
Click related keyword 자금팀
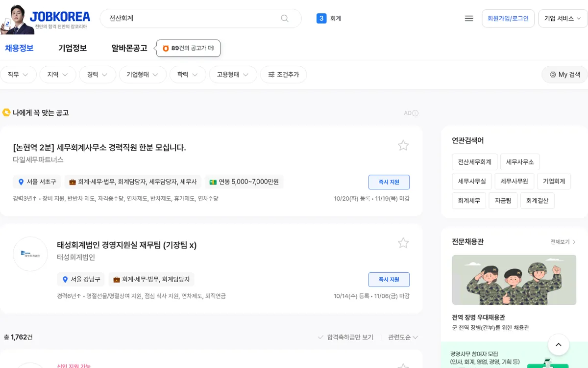(503, 201)
